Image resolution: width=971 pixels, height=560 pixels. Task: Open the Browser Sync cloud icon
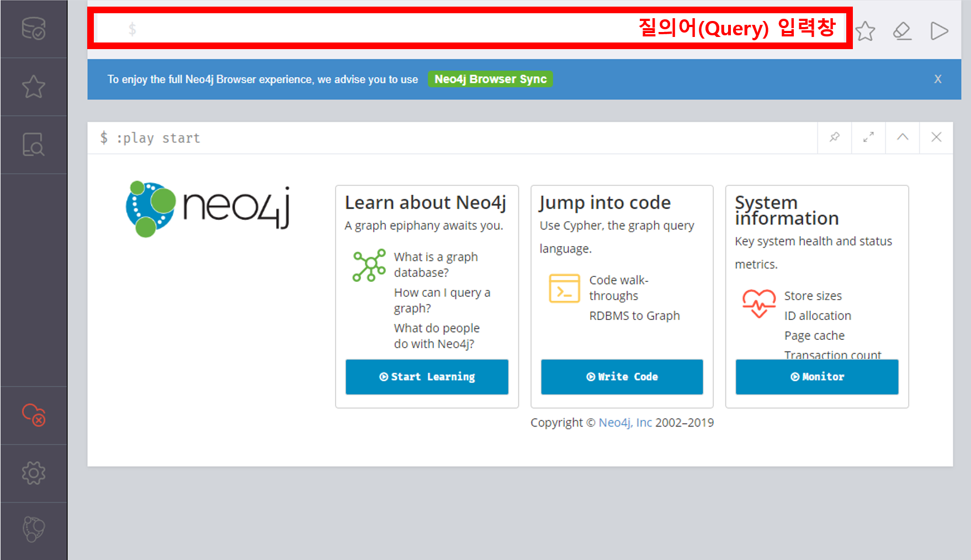[34, 415]
